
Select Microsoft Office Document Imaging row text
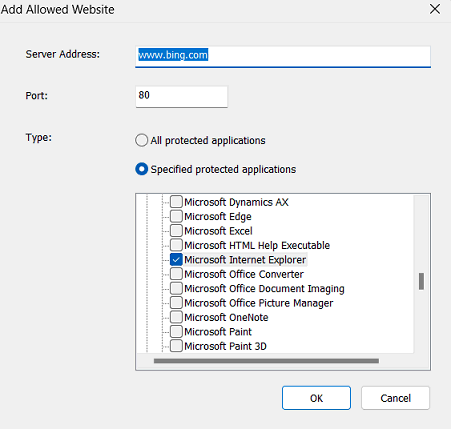click(x=264, y=289)
